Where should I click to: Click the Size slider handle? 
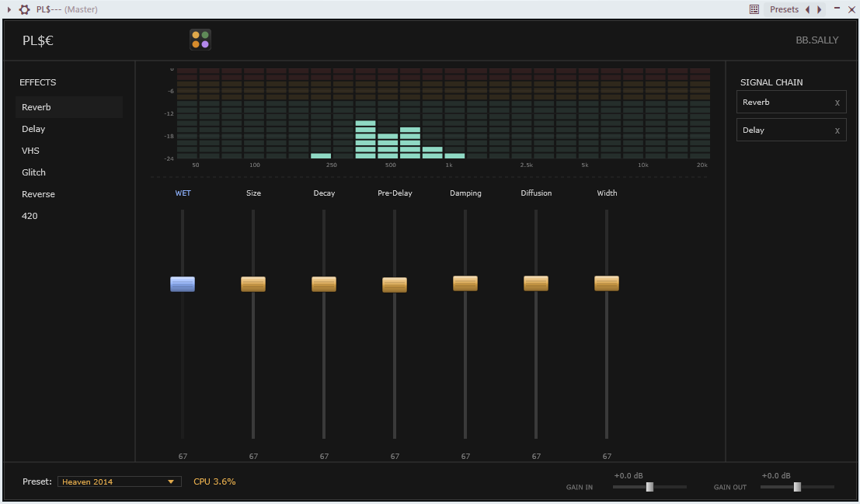(253, 284)
